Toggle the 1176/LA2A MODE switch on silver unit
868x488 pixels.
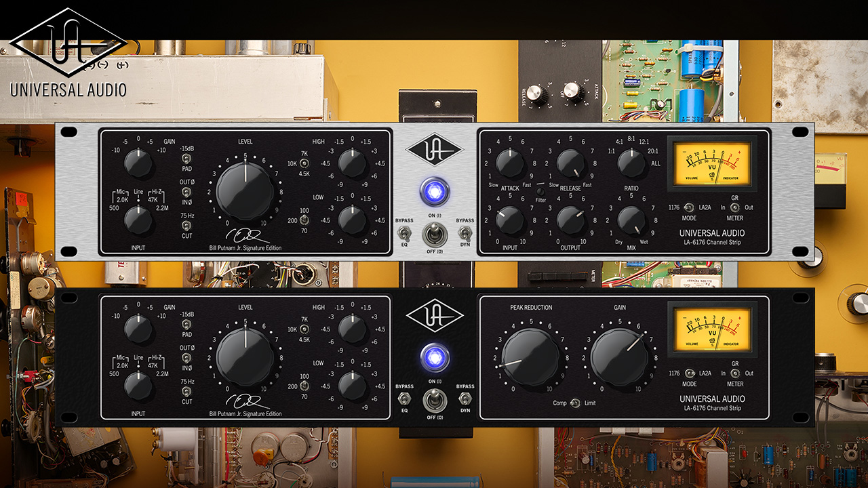(x=689, y=207)
